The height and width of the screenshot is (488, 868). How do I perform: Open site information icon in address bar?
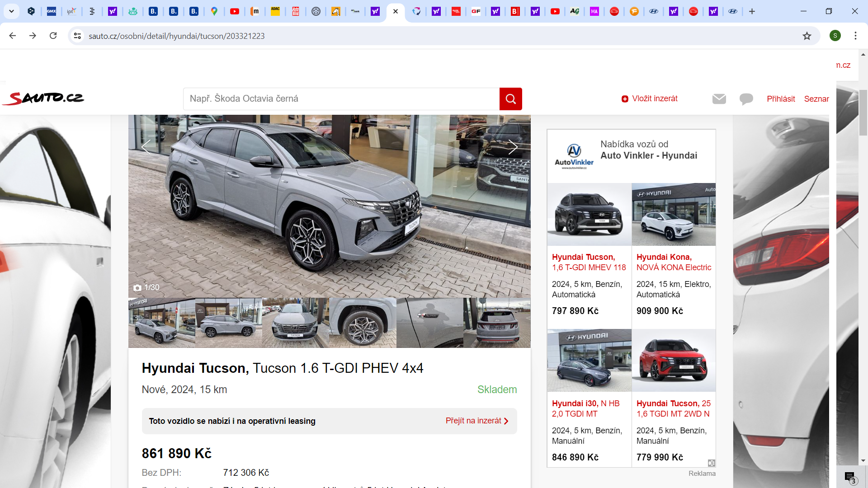point(77,36)
